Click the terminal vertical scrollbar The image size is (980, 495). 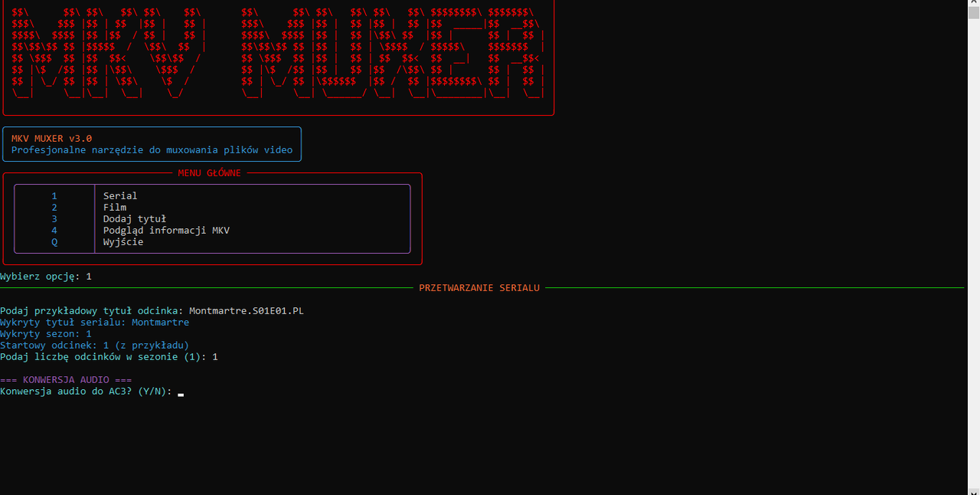point(974,247)
